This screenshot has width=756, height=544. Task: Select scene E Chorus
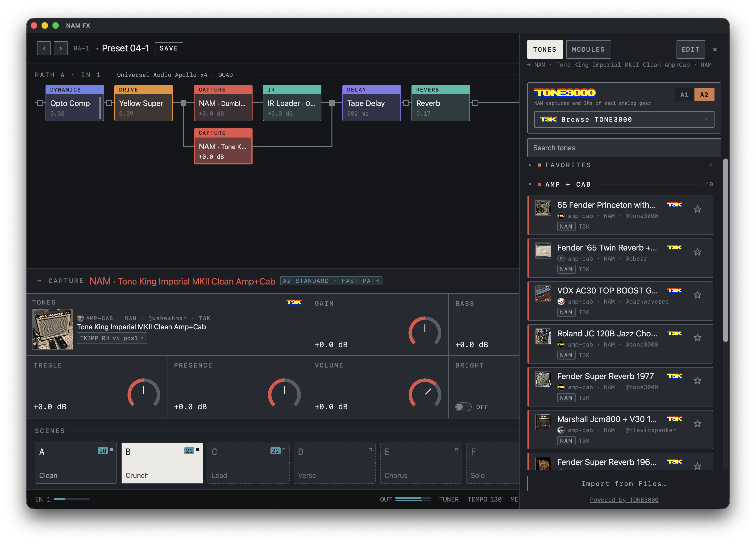(x=421, y=463)
